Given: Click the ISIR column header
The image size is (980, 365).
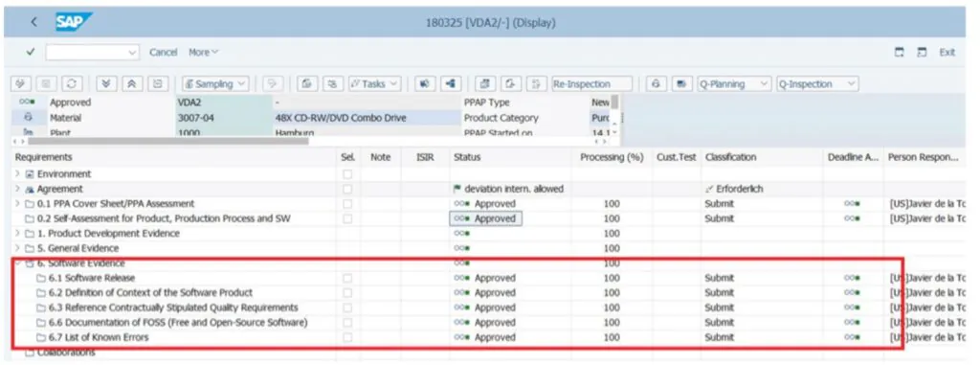Looking at the screenshot, I should 425,157.
